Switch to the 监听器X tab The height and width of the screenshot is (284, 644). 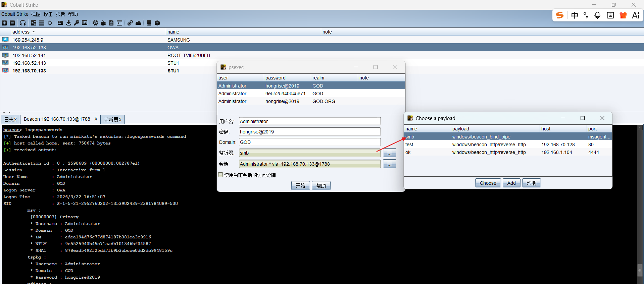coord(113,119)
